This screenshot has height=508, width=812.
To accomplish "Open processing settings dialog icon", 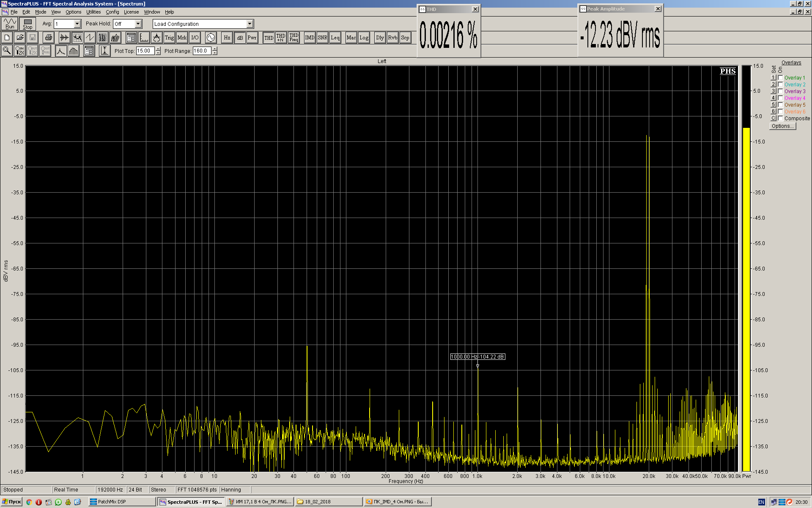I will (x=131, y=38).
